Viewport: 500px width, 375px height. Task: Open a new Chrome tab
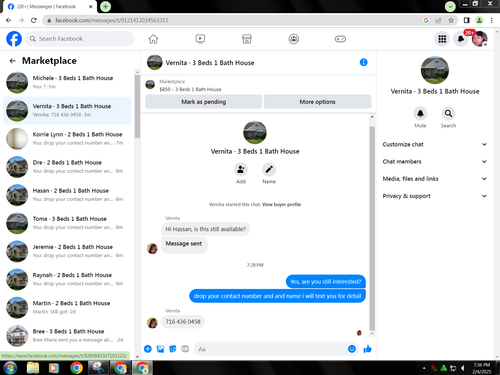pyautogui.click(x=105, y=6)
